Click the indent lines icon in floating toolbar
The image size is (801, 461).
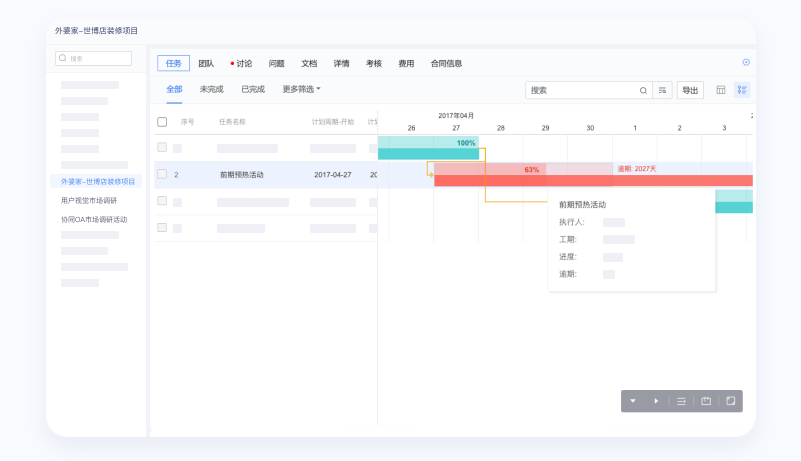(x=682, y=401)
